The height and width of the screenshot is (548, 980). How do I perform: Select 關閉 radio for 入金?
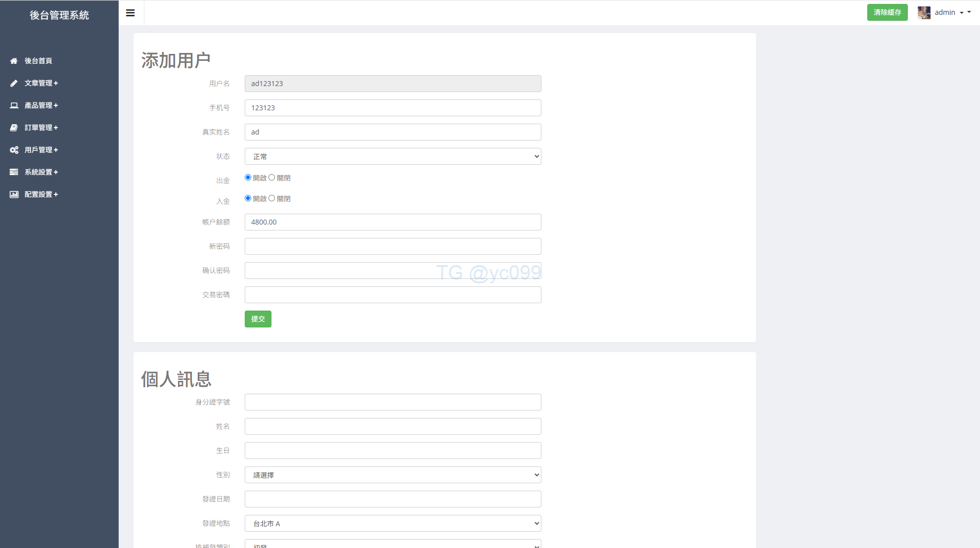pyautogui.click(x=272, y=198)
